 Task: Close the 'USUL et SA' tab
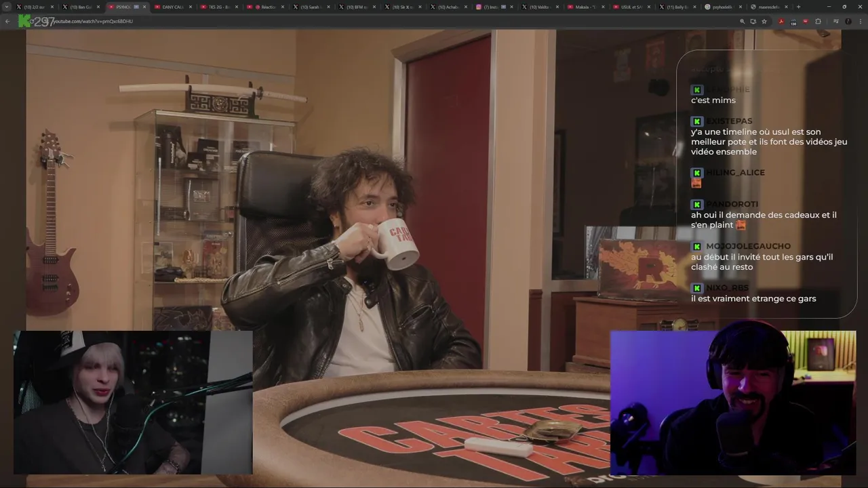(649, 7)
